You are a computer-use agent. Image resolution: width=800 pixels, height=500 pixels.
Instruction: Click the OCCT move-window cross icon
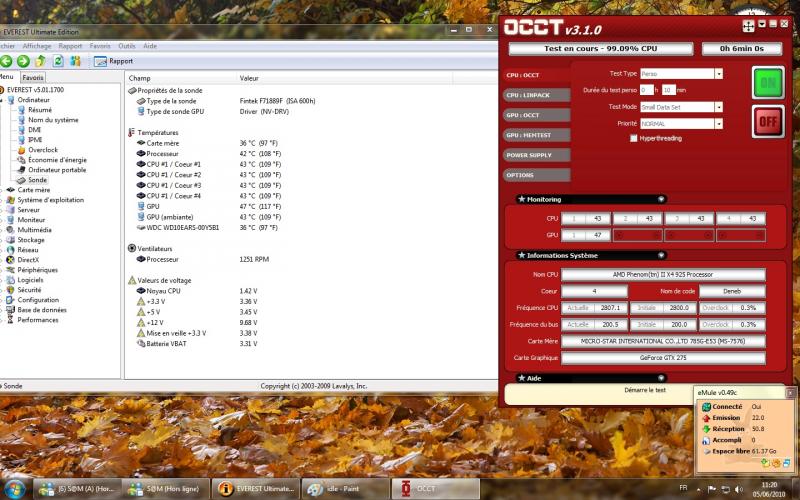748,27
